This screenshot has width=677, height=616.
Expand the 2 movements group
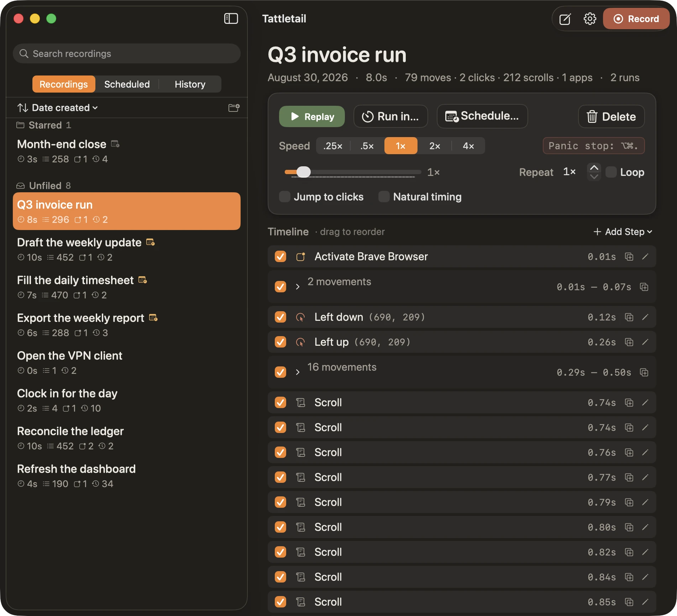pos(298,287)
